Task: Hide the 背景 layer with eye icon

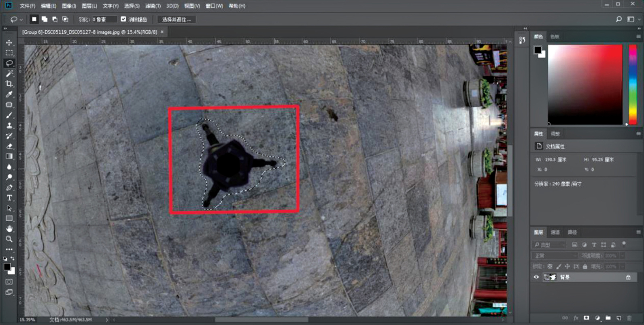Action: click(x=536, y=277)
